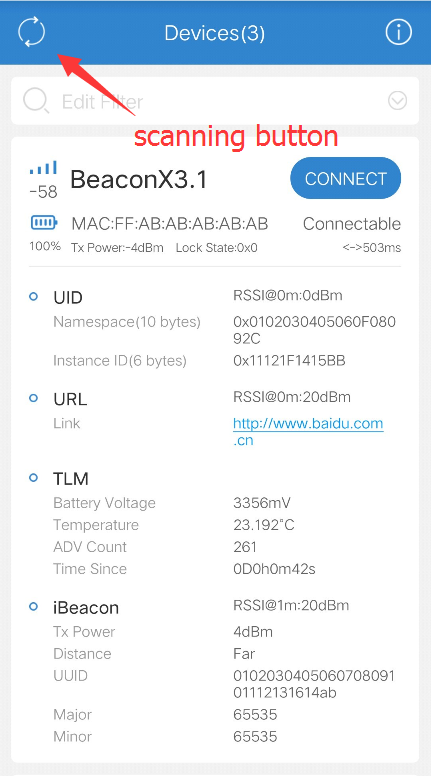This screenshot has height=776, width=431.
Task: Click the Edit Filter field
Action: click(215, 101)
